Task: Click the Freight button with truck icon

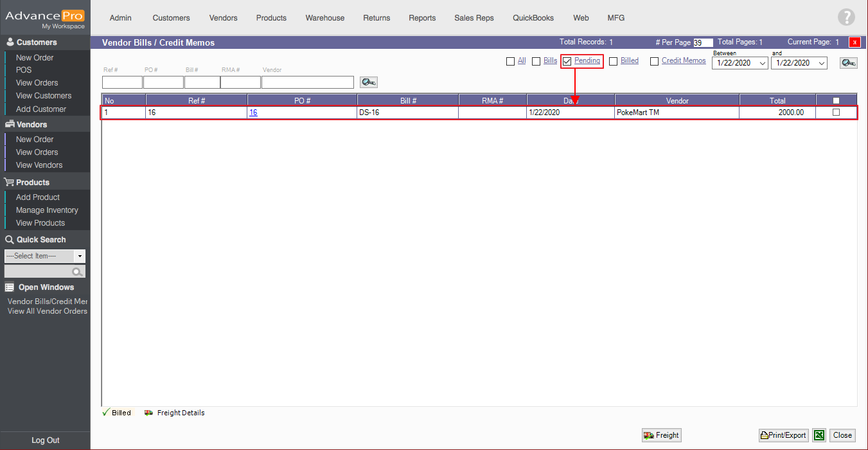Action: [x=661, y=435]
